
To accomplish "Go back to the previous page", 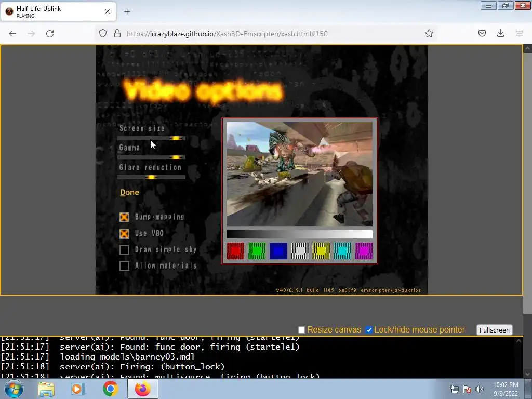I will (12, 34).
